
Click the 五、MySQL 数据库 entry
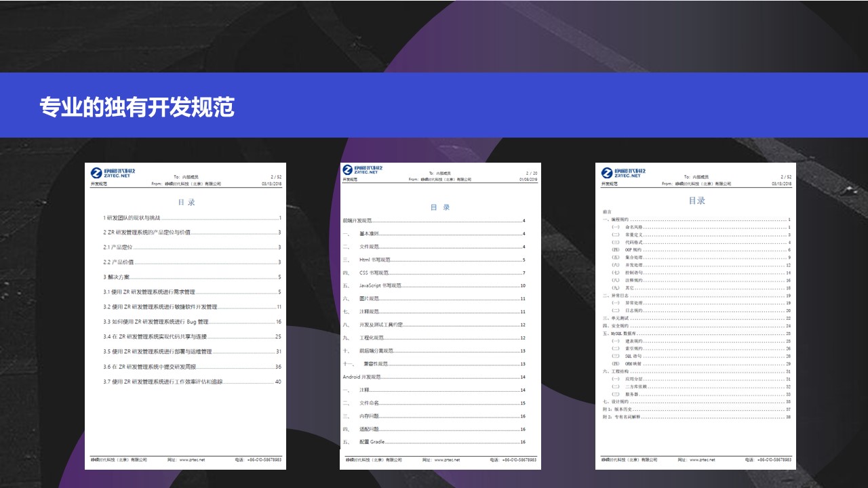(696, 333)
